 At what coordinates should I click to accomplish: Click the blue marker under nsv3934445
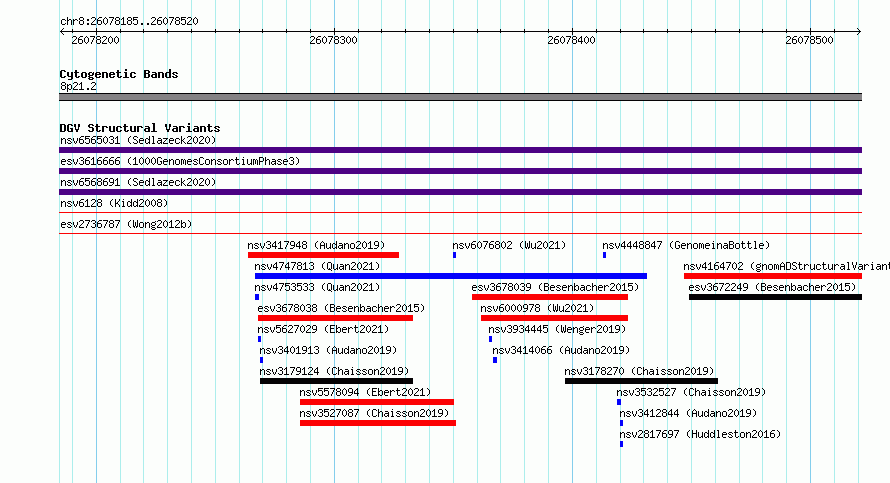[x=490, y=339]
